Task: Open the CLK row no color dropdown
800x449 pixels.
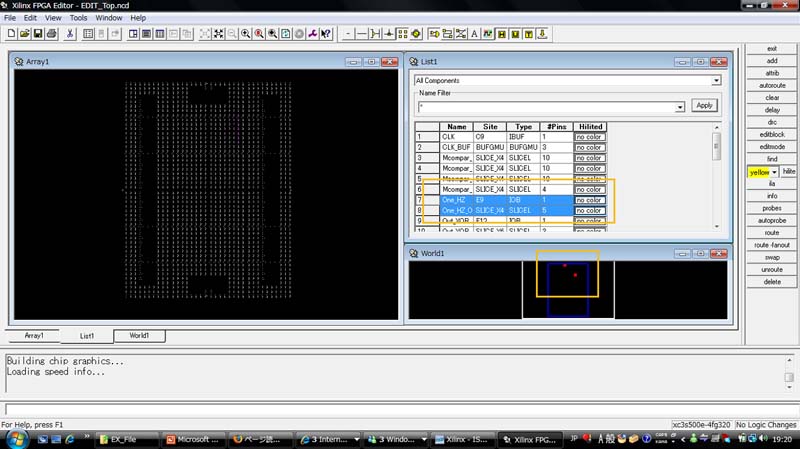Action: 589,137
